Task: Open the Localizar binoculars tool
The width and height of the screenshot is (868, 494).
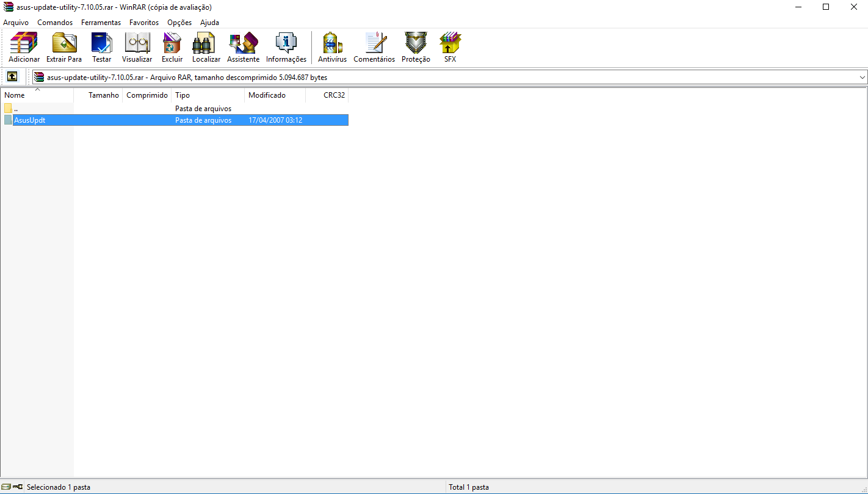Action: pyautogui.click(x=206, y=48)
